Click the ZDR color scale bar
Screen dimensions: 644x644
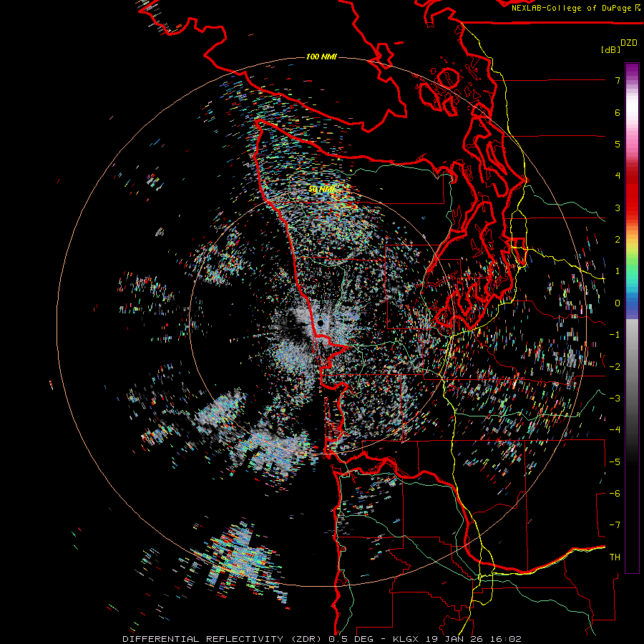point(632,318)
